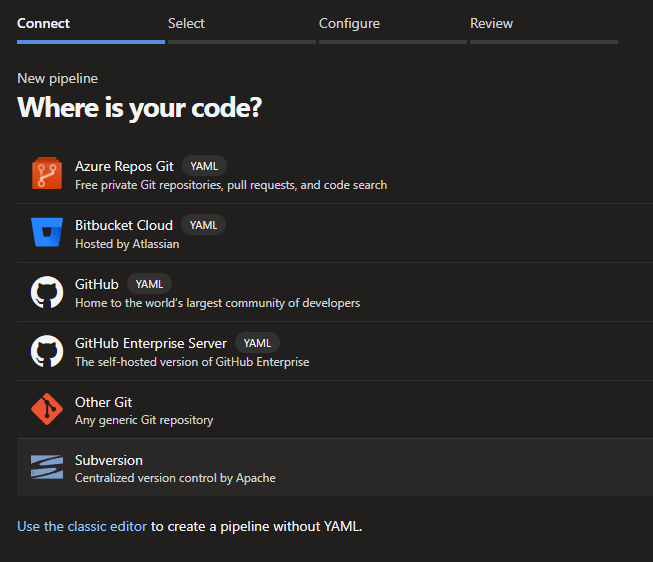The image size is (653, 562).
Task: Pick Bitbucket Cloud as code location
Action: click(x=335, y=233)
